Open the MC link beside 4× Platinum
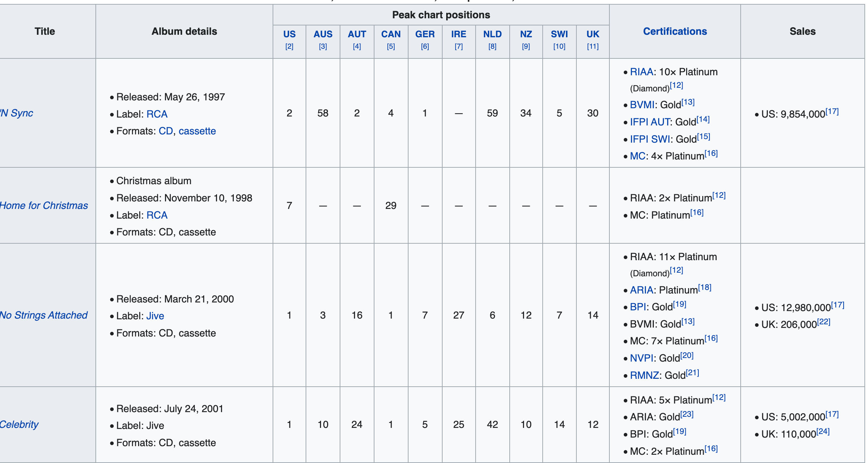 637,156
